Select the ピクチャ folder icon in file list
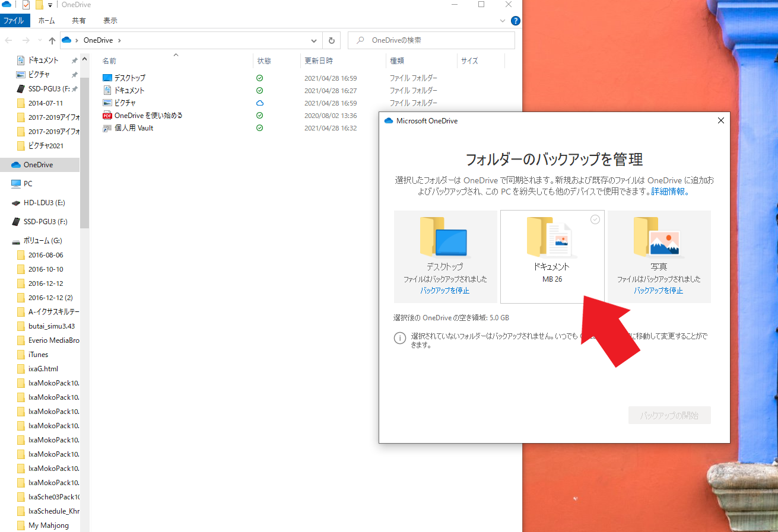The image size is (778, 532). click(107, 103)
